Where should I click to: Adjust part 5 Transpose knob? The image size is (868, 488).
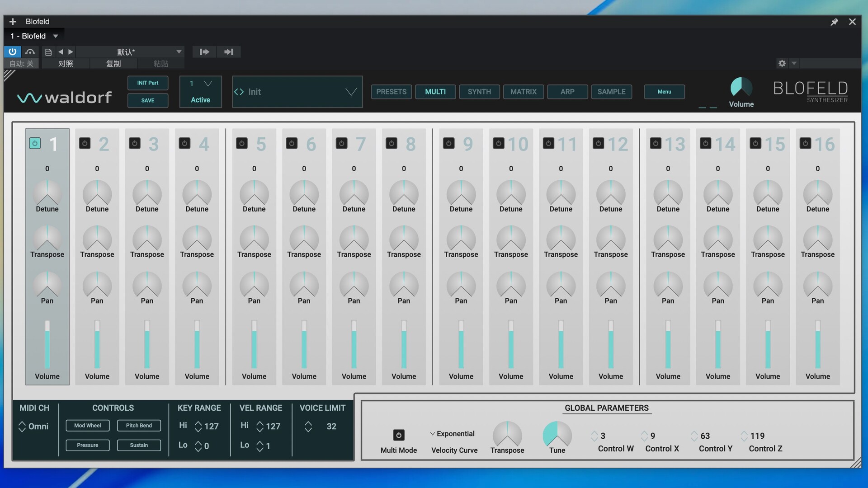[254, 239]
